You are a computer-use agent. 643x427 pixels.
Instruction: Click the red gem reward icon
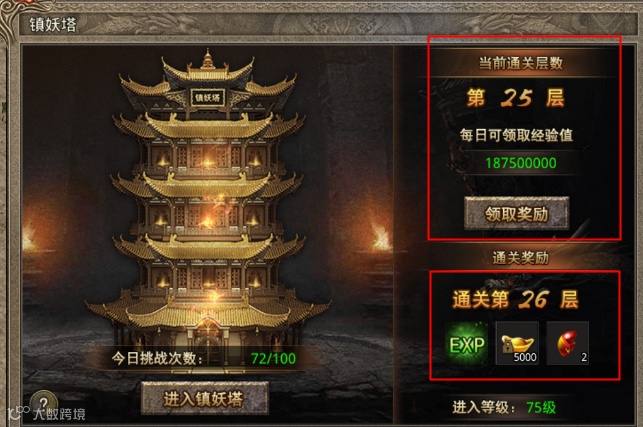pos(568,343)
